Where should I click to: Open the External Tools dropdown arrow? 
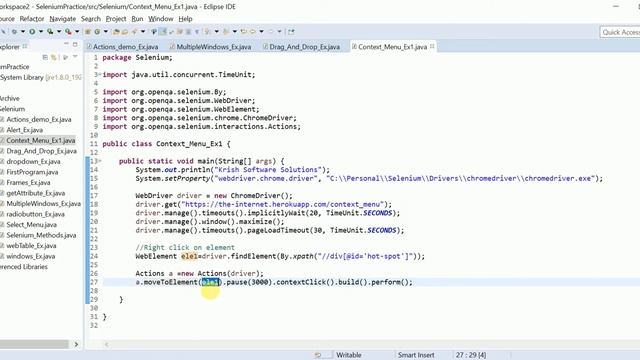[77, 31]
